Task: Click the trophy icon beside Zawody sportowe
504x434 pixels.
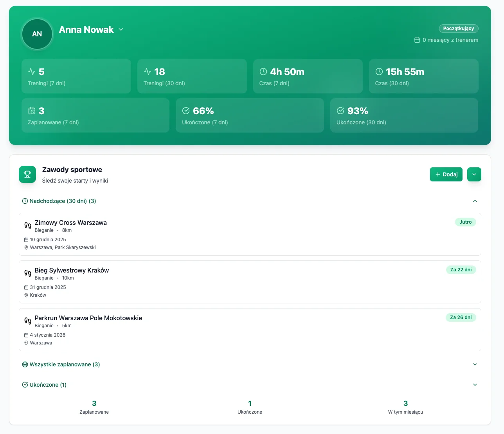Action: tap(27, 174)
